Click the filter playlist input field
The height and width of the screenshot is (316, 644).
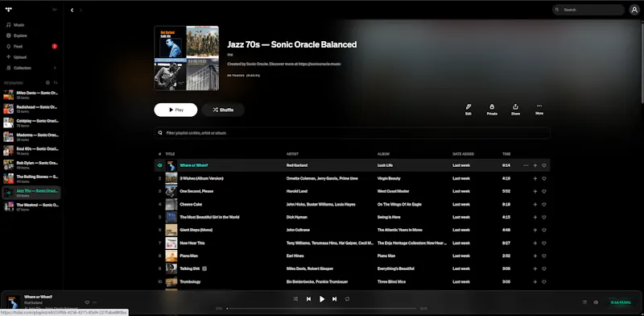click(x=352, y=133)
